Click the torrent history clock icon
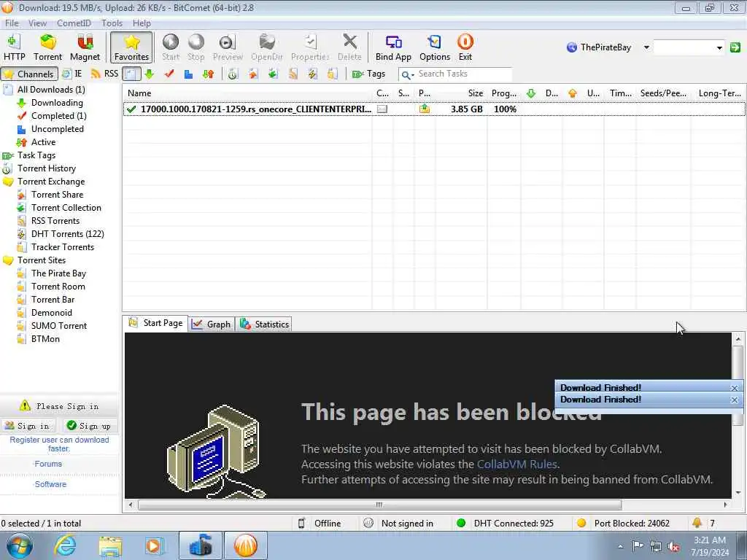 pyautogui.click(x=233, y=74)
